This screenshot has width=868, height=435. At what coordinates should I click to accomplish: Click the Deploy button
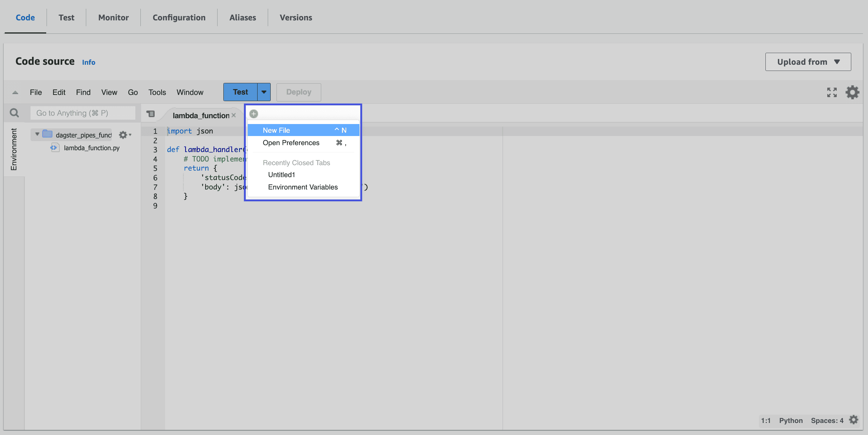point(298,92)
